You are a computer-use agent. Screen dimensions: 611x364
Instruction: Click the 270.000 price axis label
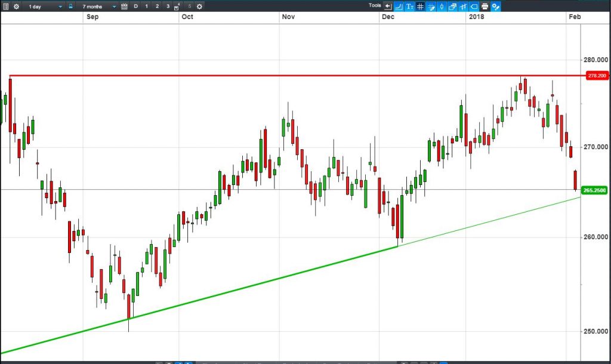point(595,147)
